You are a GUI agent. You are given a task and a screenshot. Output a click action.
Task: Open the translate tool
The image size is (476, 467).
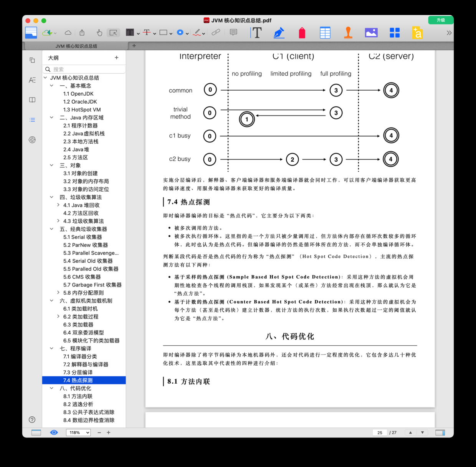pyautogui.click(x=417, y=33)
